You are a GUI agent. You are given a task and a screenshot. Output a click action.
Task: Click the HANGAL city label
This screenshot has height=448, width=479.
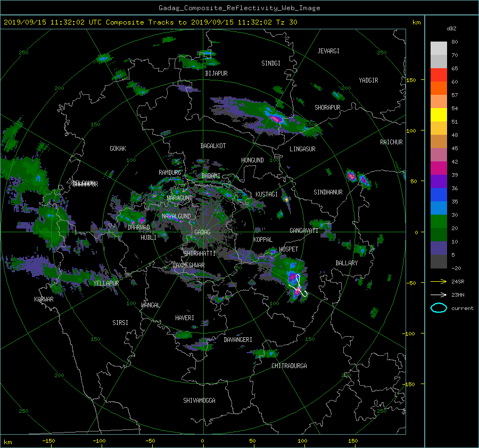(x=151, y=305)
